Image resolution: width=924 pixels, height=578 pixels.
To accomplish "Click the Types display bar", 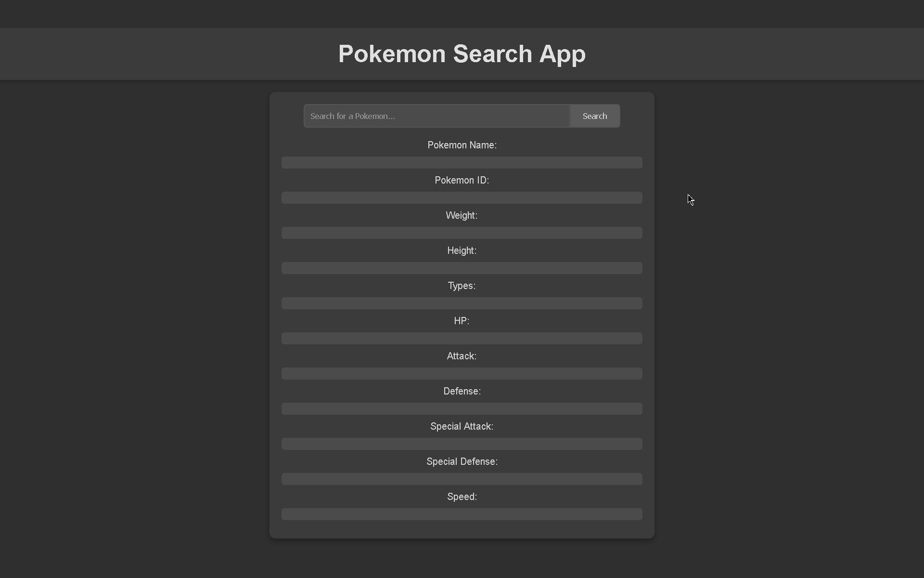I will pyautogui.click(x=462, y=303).
